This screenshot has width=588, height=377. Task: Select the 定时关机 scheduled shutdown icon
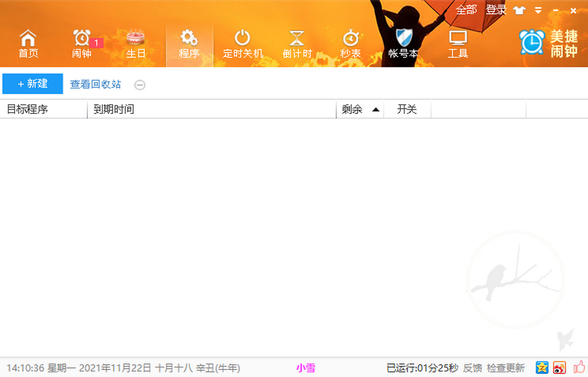pyautogui.click(x=243, y=44)
